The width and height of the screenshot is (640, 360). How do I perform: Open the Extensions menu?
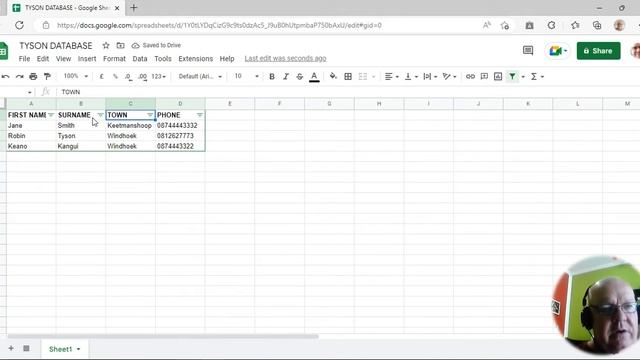pyautogui.click(x=196, y=59)
